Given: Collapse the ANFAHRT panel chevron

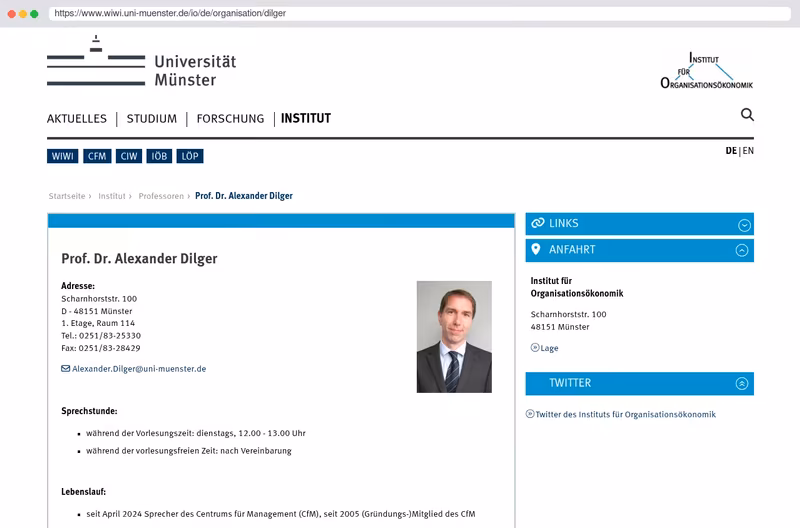Looking at the screenshot, I should [x=742, y=250].
